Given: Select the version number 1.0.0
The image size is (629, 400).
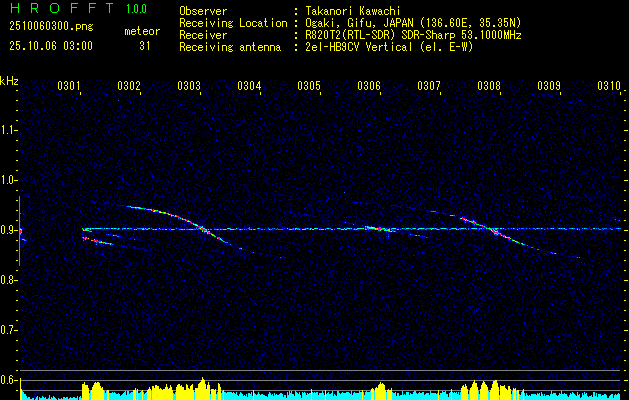Looking at the screenshot, I should pos(136,9).
